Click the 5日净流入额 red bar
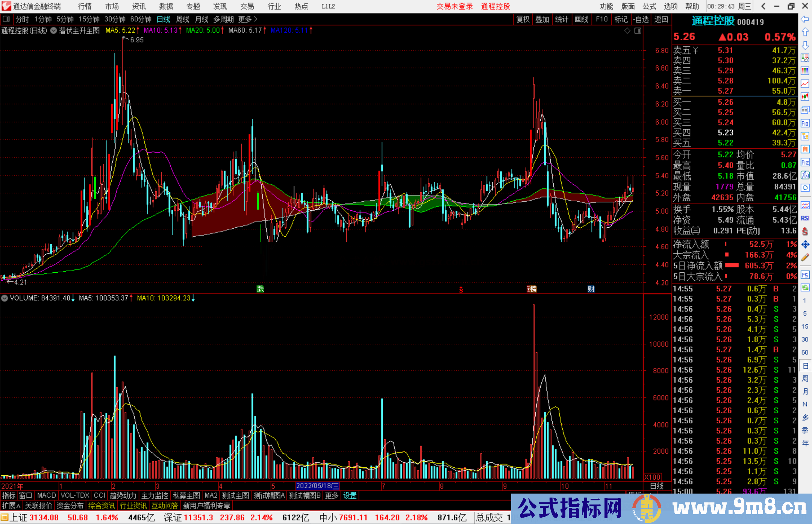 (x=732, y=266)
